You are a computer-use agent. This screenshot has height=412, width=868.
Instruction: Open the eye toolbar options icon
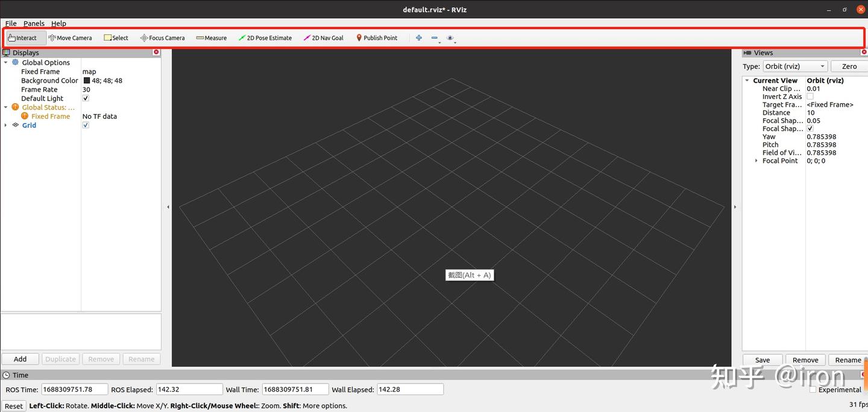pyautogui.click(x=450, y=38)
